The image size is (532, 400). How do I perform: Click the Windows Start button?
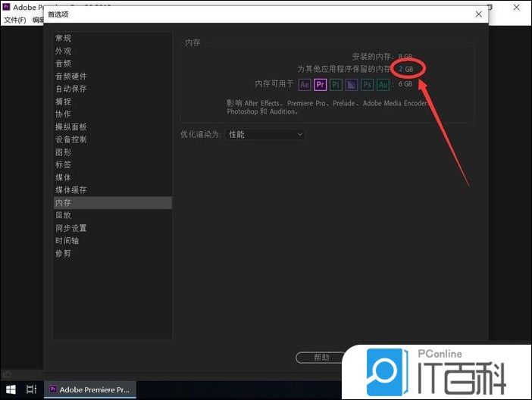click(11, 389)
